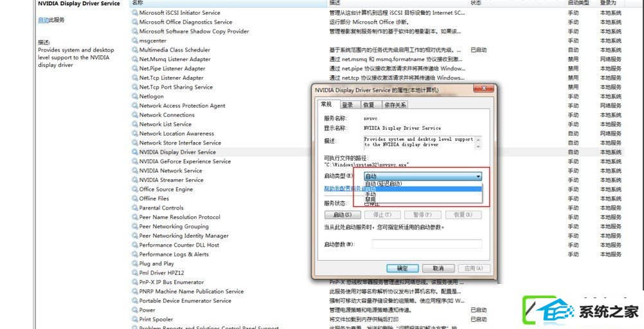
Task: Click the 启动 link in the left panel
Action: [x=42, y=20]
